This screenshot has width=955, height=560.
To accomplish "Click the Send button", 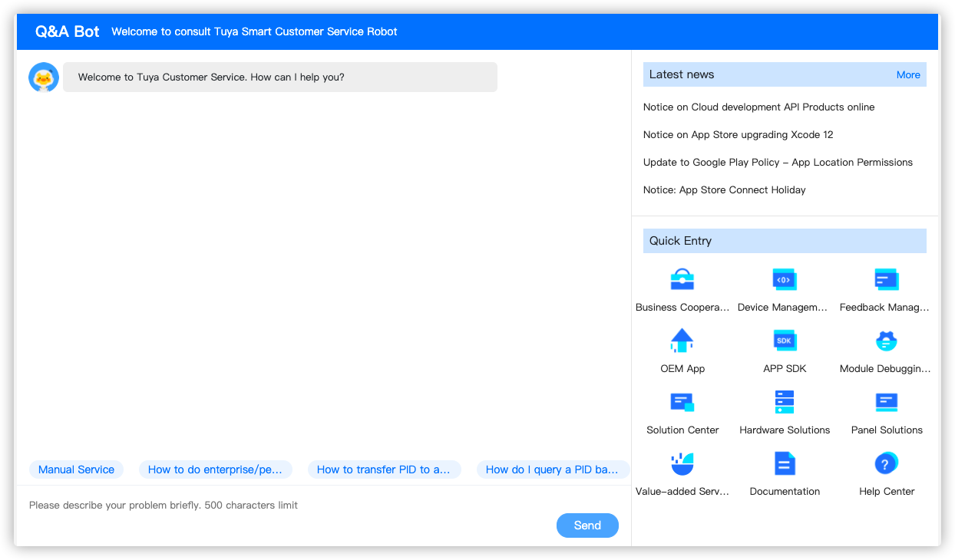I will coord(587,525).
